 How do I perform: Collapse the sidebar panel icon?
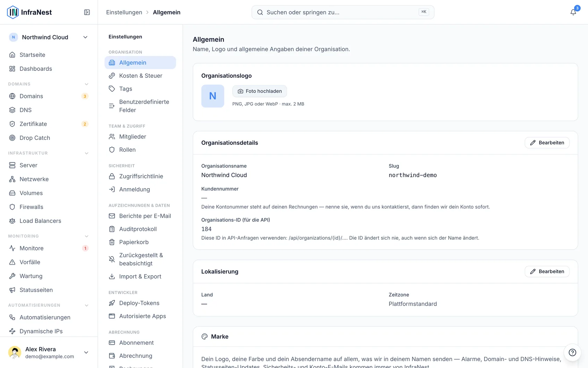(87, 12)
